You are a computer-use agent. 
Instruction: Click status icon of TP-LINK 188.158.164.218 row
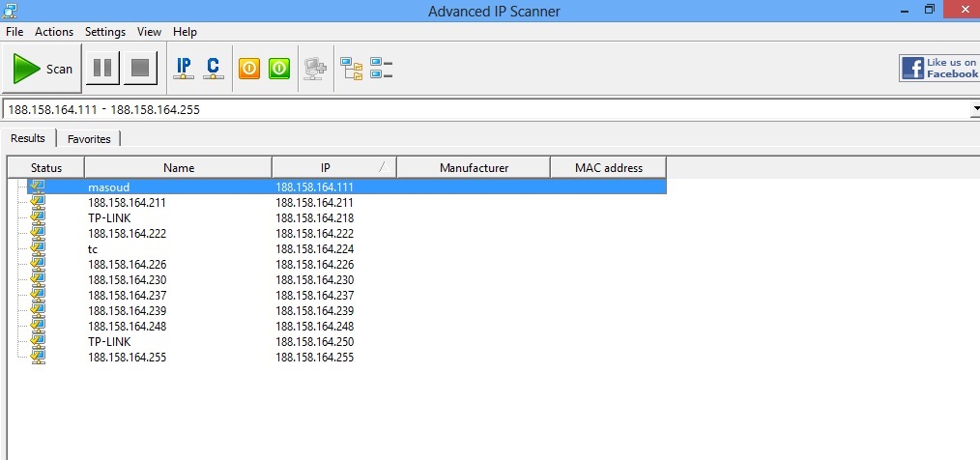pos(38,218)
